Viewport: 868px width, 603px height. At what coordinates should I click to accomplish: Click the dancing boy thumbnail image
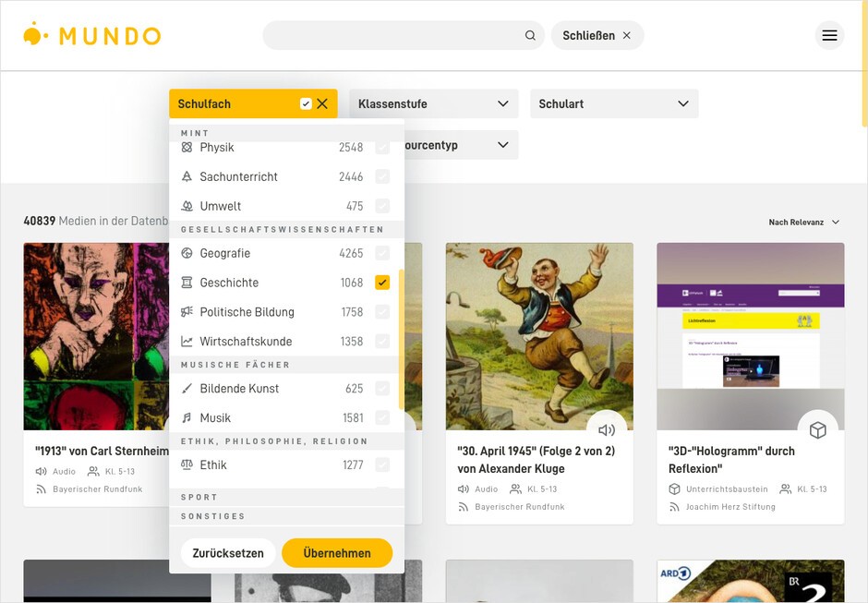(539, 336)
